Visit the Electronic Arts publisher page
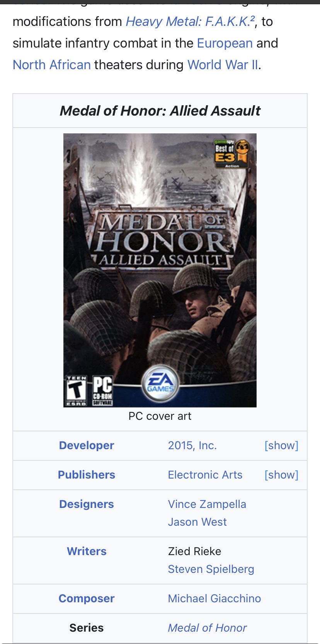The width and height of the screenshot is (320, 644). [x=205, y=475]
